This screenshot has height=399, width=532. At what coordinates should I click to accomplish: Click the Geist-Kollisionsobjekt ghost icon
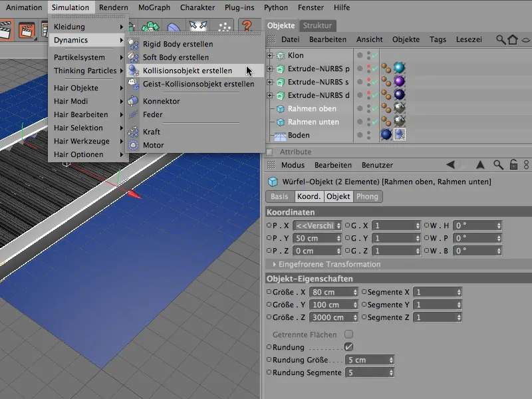[132, 84]
